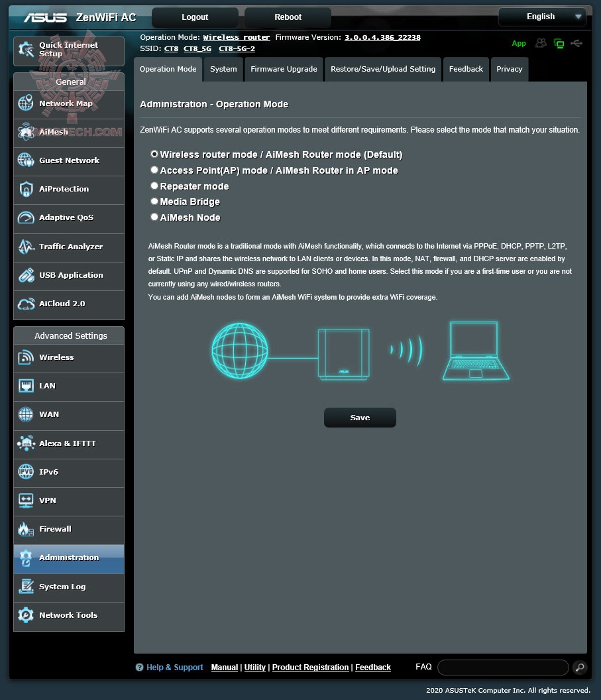Viewport: 601px width, 700px height.
Task: Click the WAN globe icon
Action: pos(26,414)
